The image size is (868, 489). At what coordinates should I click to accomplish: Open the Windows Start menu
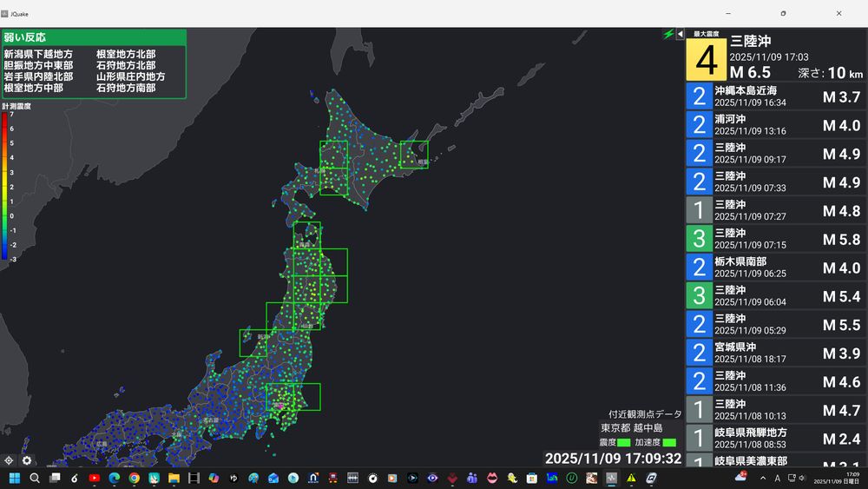15,478
